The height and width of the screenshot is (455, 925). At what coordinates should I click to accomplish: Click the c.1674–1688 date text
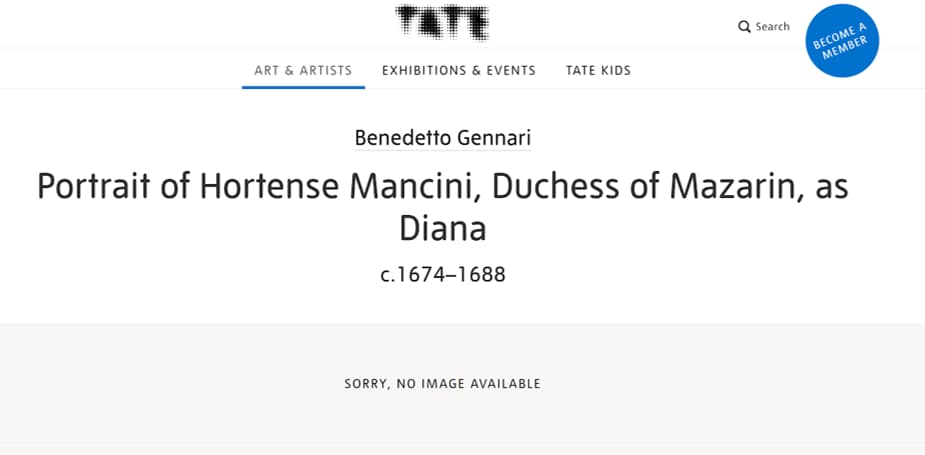(443, 273)
